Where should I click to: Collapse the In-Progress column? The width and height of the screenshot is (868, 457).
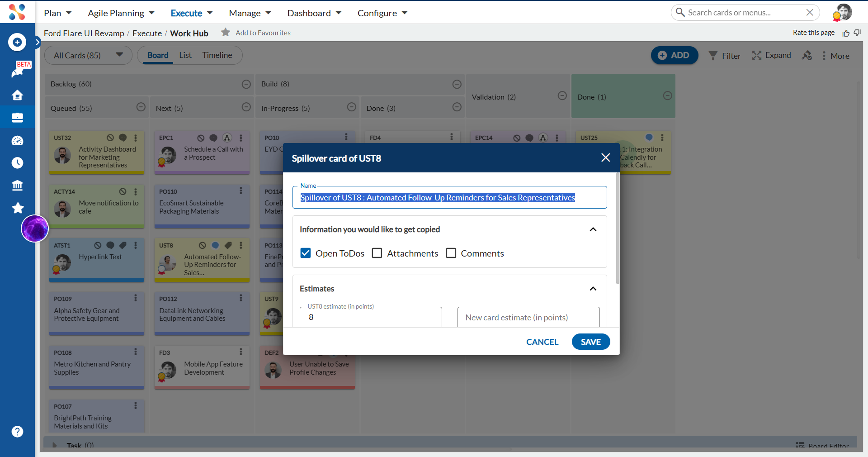[352, 107]
